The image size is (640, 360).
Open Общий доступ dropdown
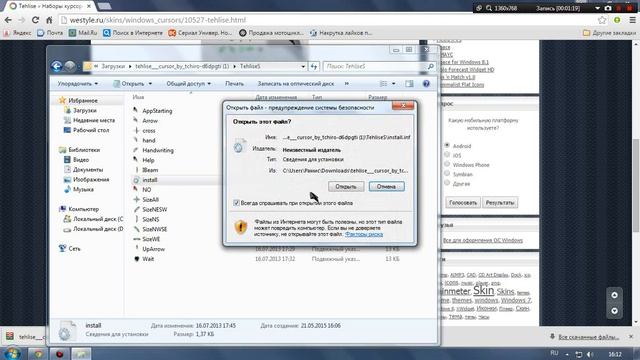pyautogui.click(x=189, y=84)
